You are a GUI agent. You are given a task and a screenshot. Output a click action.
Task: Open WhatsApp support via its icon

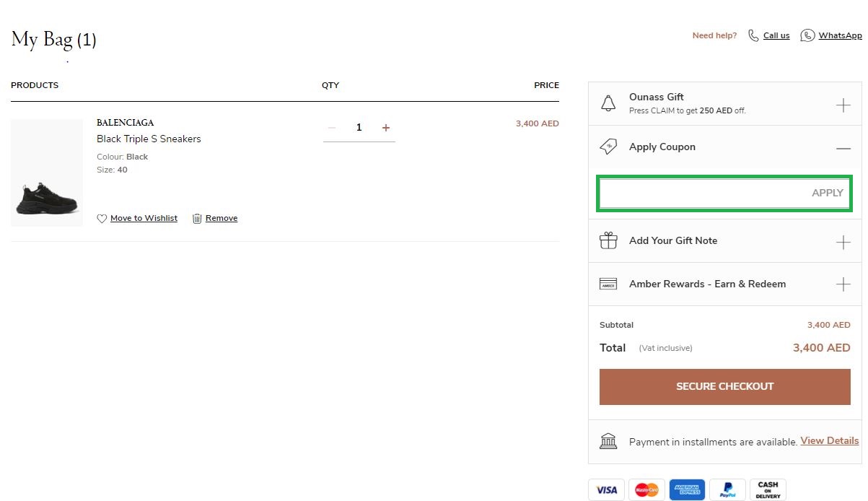[807, 35]
